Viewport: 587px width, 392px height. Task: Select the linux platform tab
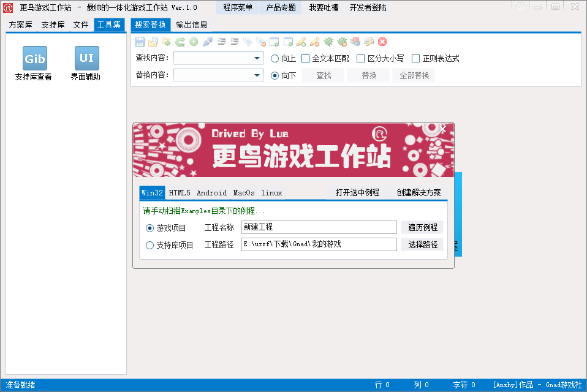tap(271, 193)
